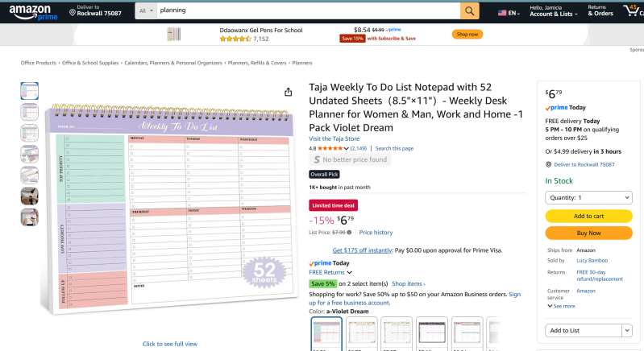The width and height of the screenshot is (644, 351).
Task: Select the fourth angled planner thumbnail
Action: point(30,155)
